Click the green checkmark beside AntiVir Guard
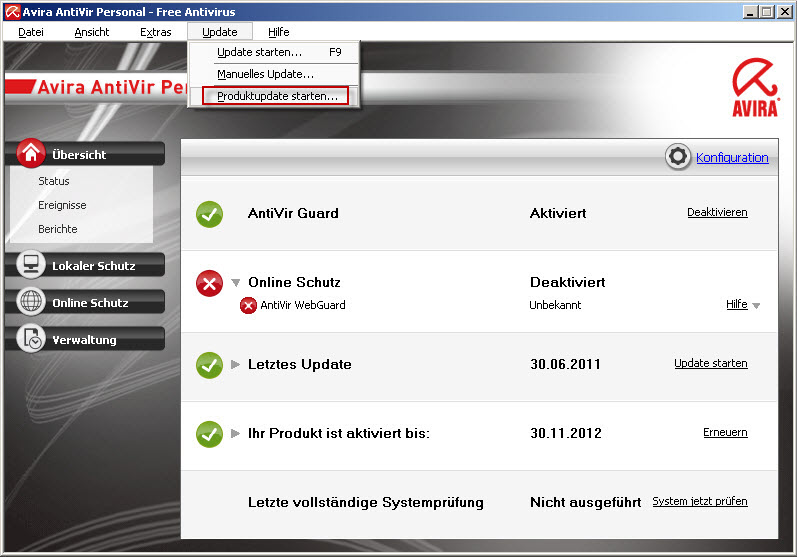The width and height of the screenshot is (797, 557). click(x=209, y=214)
